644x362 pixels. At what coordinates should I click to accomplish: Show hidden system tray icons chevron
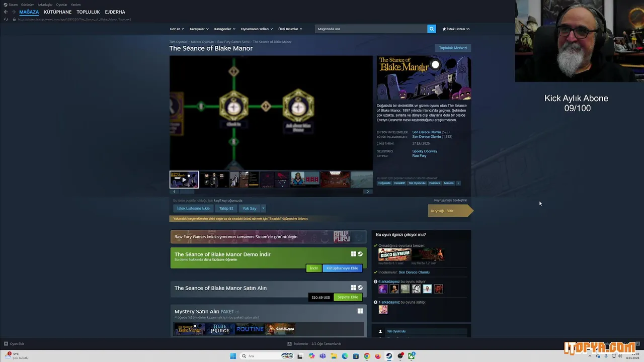click(x=590, y=356)
